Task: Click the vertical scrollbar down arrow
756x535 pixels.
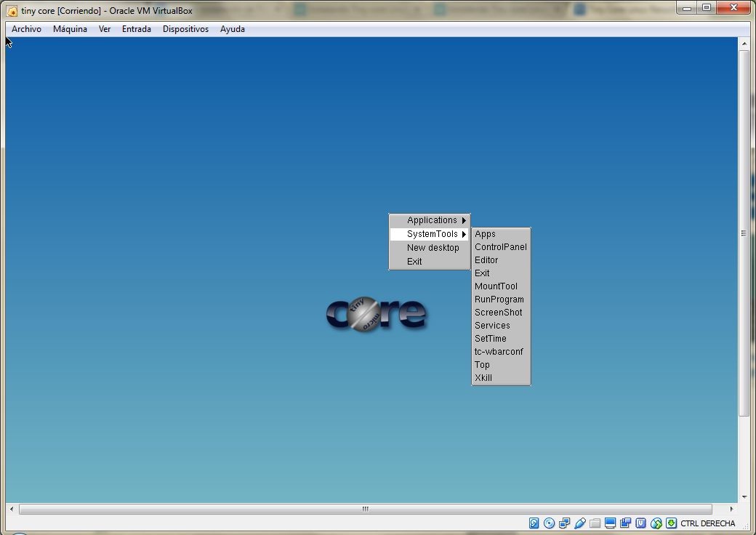Action: coord(744,497)
